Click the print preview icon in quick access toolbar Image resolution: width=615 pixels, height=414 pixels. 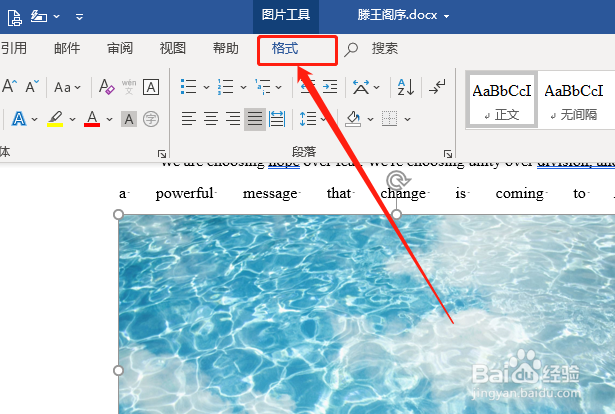(x=15, y=17)
